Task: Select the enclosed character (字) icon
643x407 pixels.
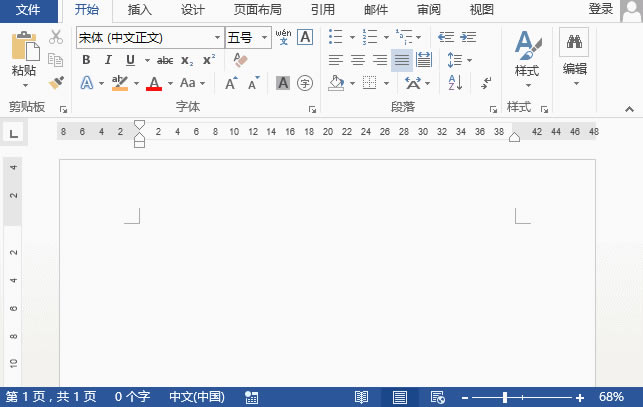Action: tap(305, 83)
